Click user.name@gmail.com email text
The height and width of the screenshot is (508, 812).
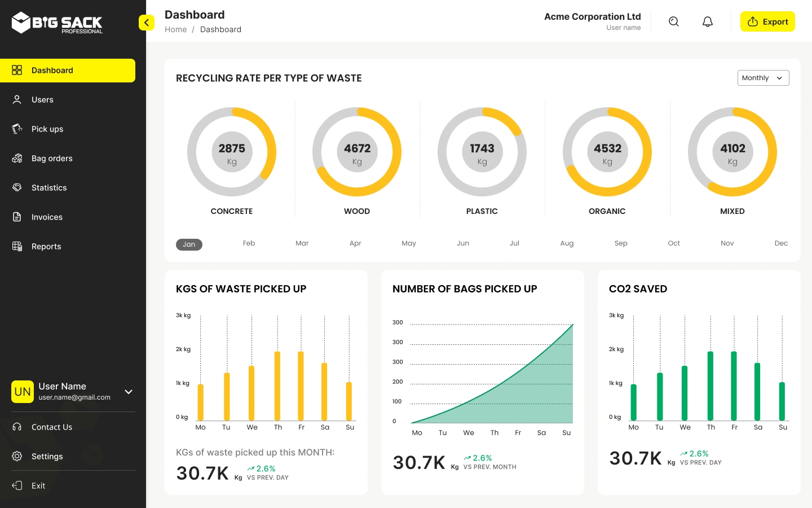74,397
